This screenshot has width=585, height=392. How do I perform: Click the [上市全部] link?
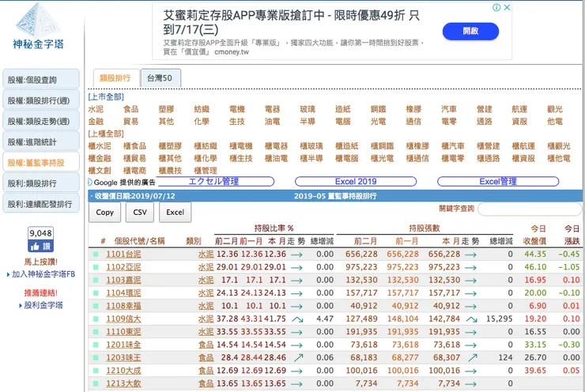point(106,97)
